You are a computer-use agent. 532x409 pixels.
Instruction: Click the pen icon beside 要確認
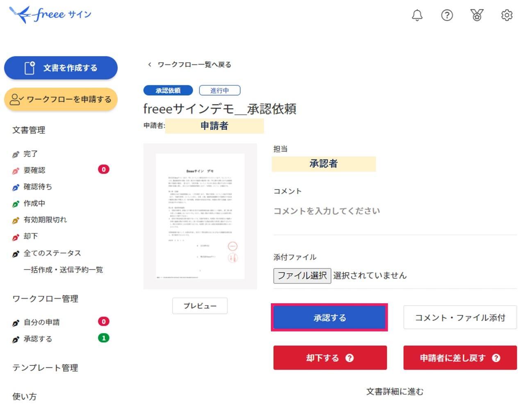[16, 171]
